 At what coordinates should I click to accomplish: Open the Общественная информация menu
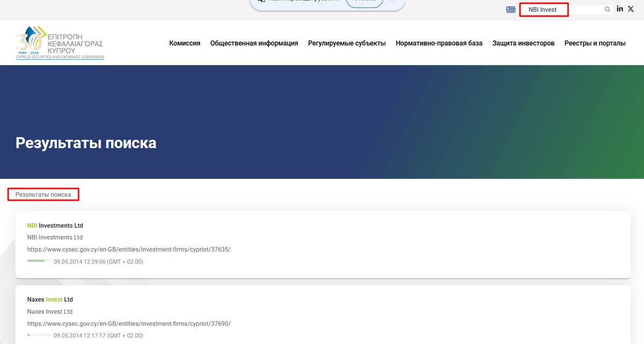coord(254,43)
